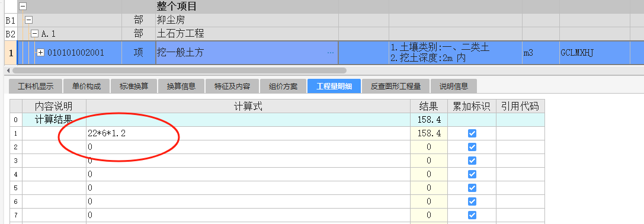Click the 土壤类别 feature description cell
644x224 pixels.
point(456,53)
